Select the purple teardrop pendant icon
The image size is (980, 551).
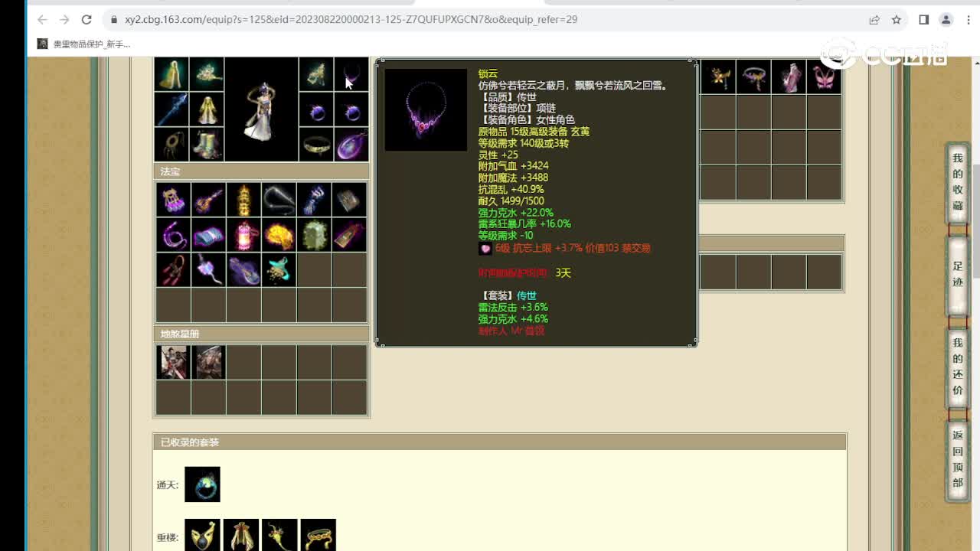point(351,144)
